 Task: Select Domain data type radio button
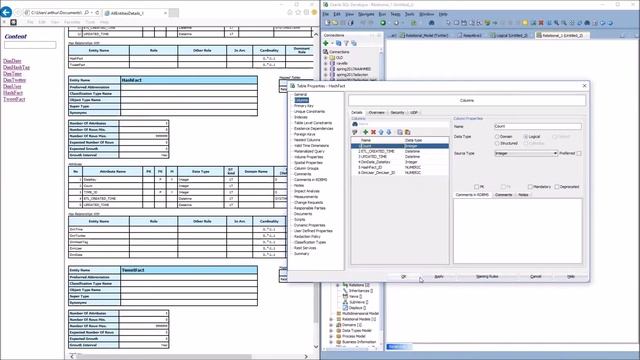(497, 136)
